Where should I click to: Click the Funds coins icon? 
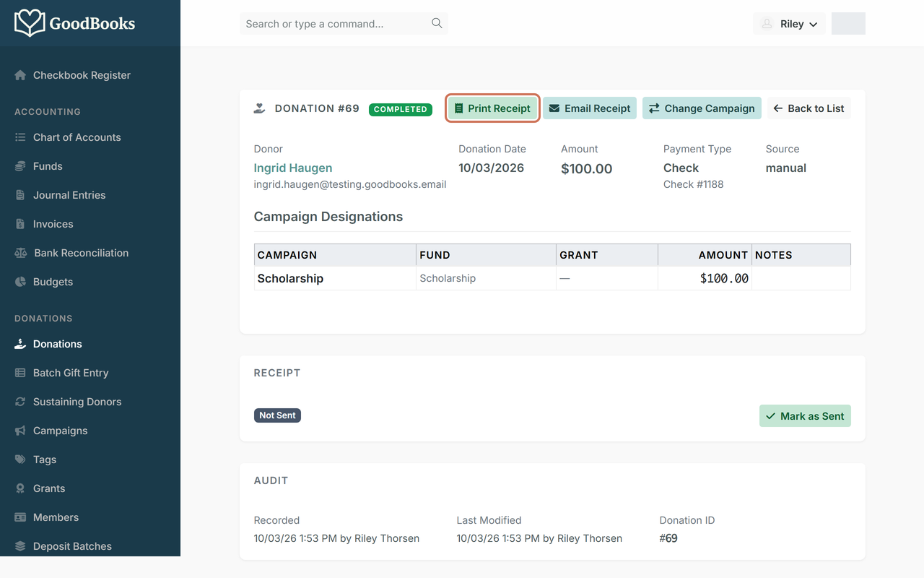tap(20, 166)
